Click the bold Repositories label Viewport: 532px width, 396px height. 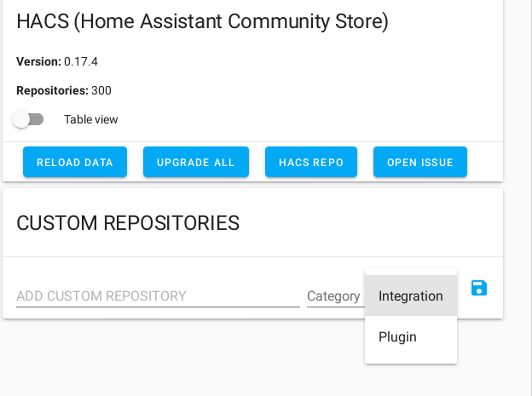52,90
